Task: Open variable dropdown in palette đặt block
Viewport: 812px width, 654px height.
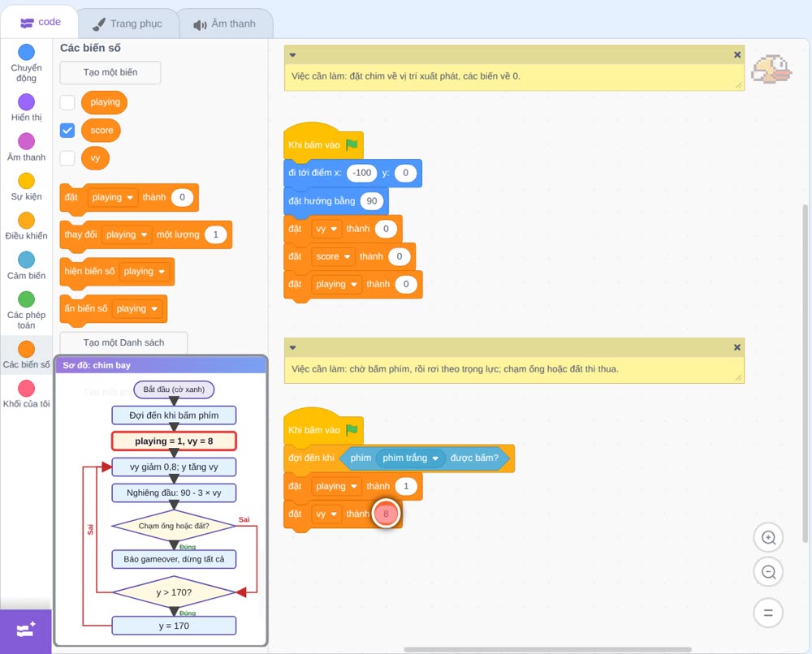Action: pyautogui.click(x=112, y=198)
